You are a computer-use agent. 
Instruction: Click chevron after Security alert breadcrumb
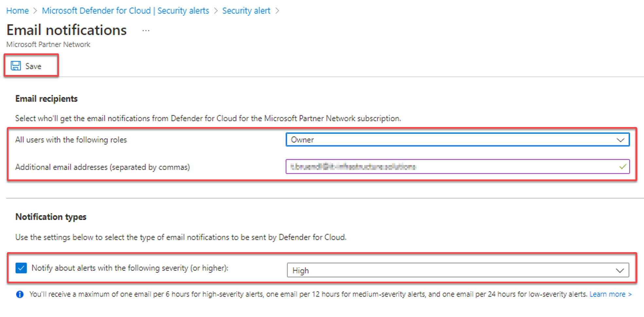[277, 11]
